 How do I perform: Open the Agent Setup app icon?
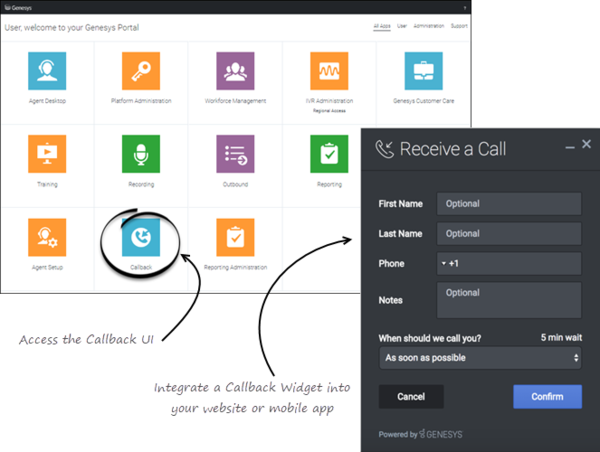pos(47,237)
